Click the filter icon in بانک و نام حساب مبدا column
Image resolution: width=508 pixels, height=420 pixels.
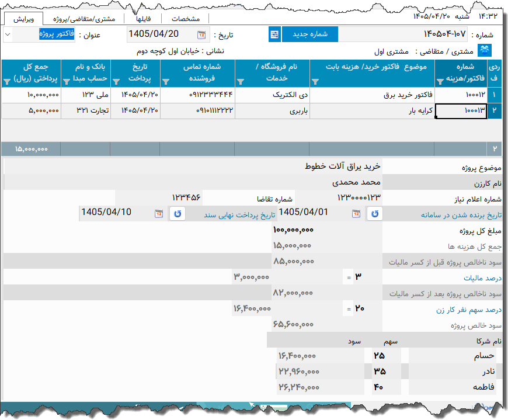pyautogui.click(x=67, y=82)
